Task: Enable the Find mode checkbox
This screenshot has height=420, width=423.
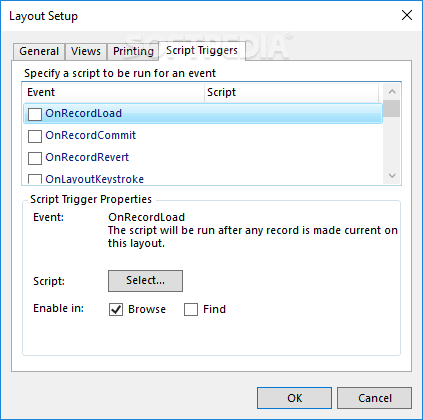Action: pyautogui.click(x=191, y=310)
